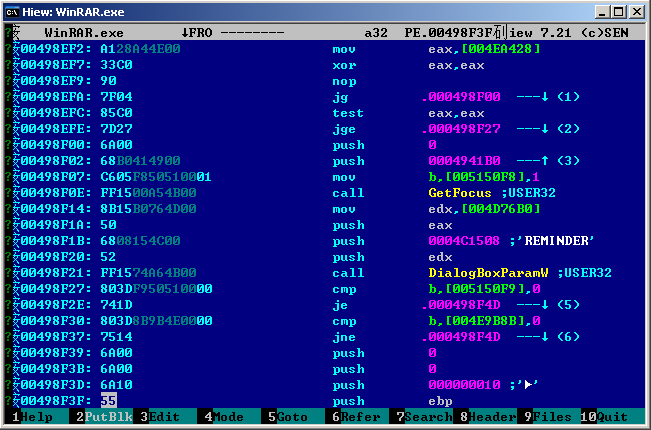Click the Goto function key label
The height and width of the screenshot is (430, 651).
click(x=292, y=417)
